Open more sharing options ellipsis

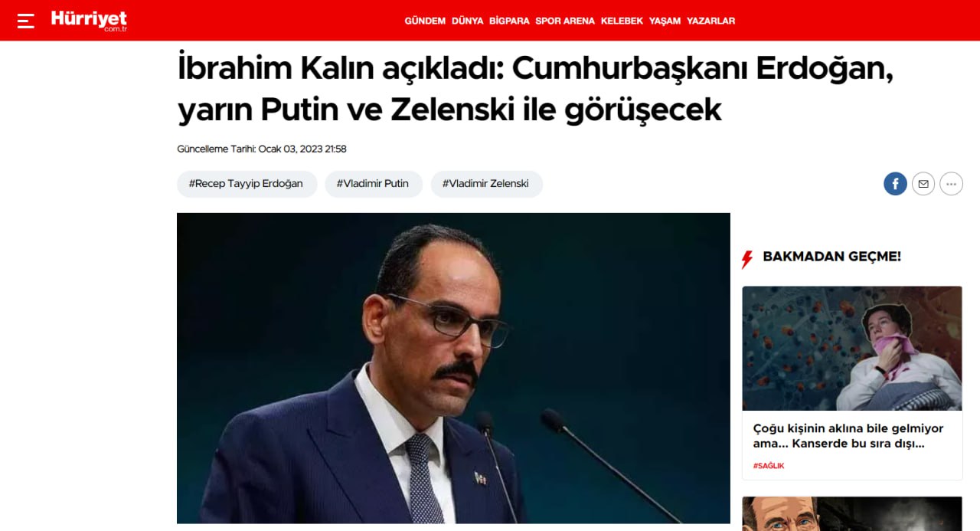point(951,184)
